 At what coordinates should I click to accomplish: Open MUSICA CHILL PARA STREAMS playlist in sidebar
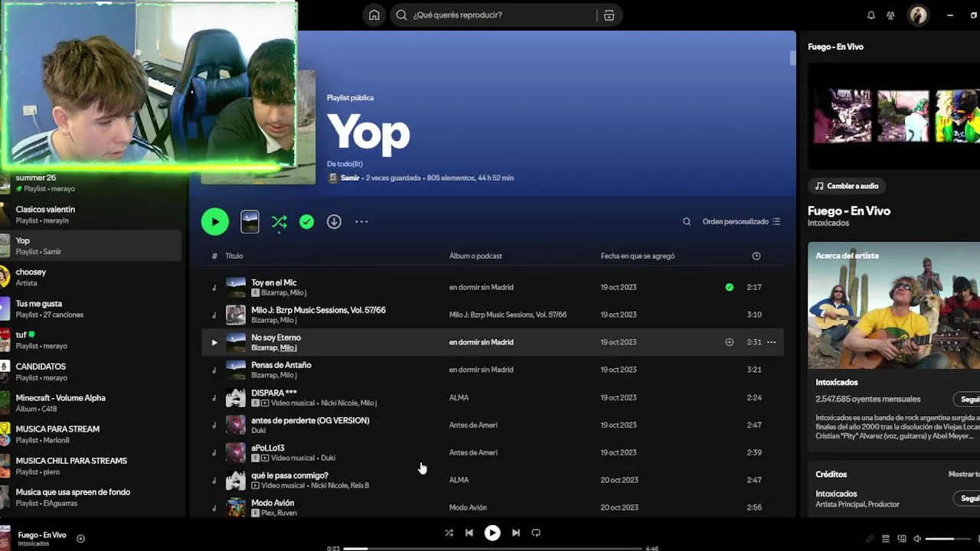[90, 466]
